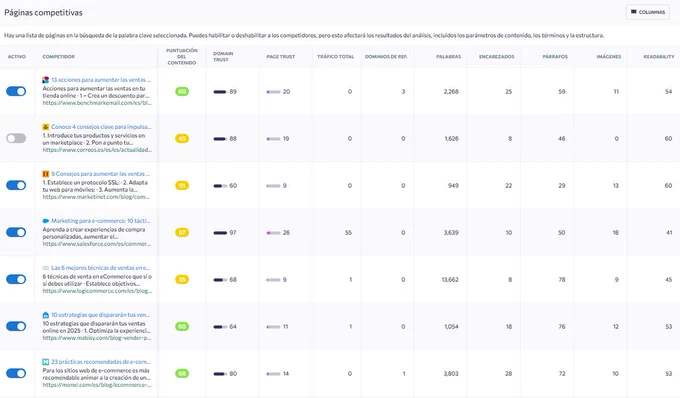Click the logicommerce.com URL

[x=97, y=291]
